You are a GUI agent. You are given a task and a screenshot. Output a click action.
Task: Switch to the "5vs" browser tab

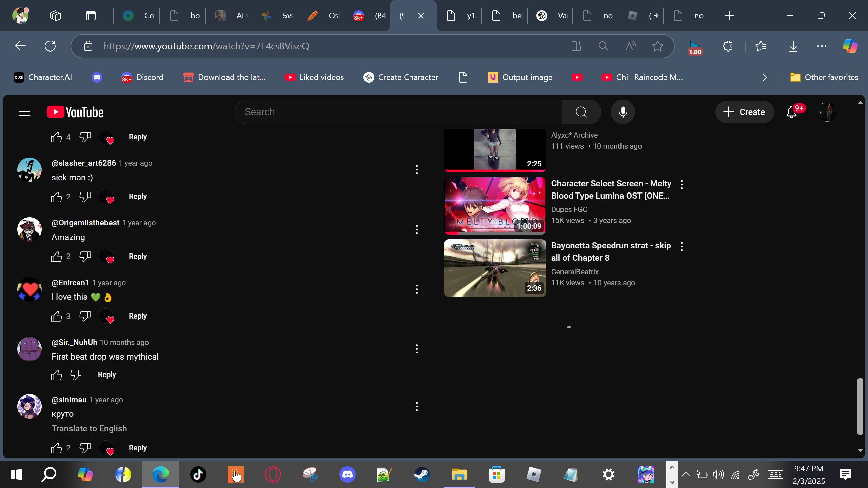pyautogui.click(x=275, y=16)
